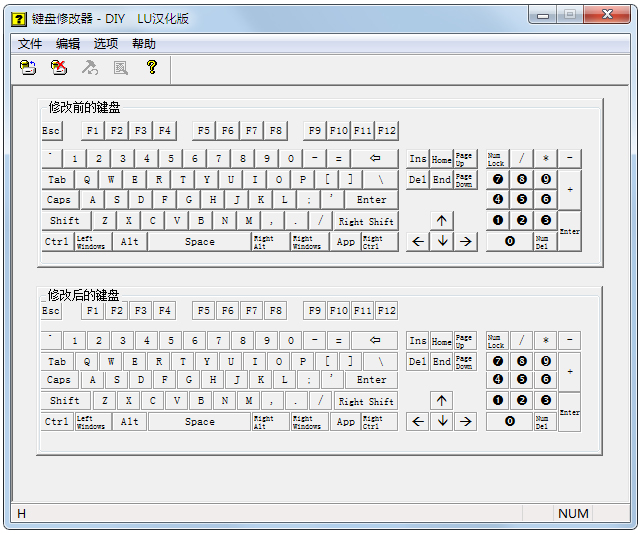Open the 选项 menu
641x534 pixels.
(x=105, y=43)
